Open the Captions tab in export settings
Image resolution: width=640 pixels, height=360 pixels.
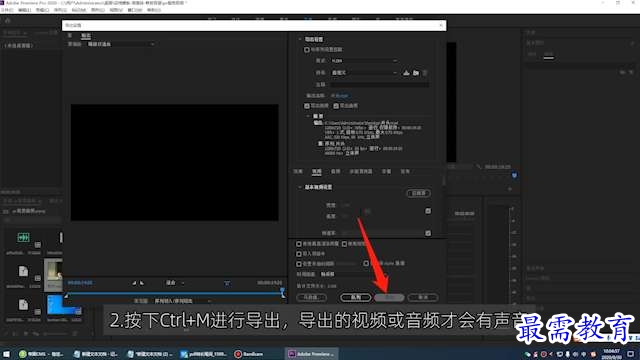tap(386, 171)
